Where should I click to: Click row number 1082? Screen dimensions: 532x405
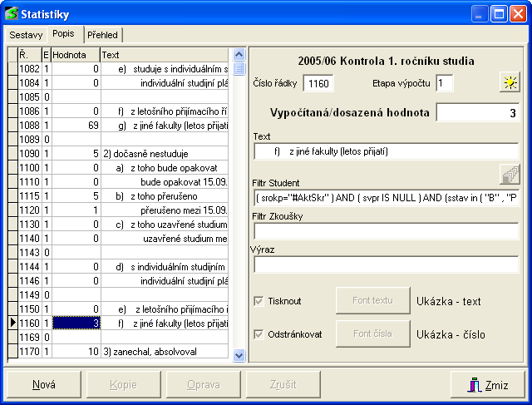coord(30,69)
